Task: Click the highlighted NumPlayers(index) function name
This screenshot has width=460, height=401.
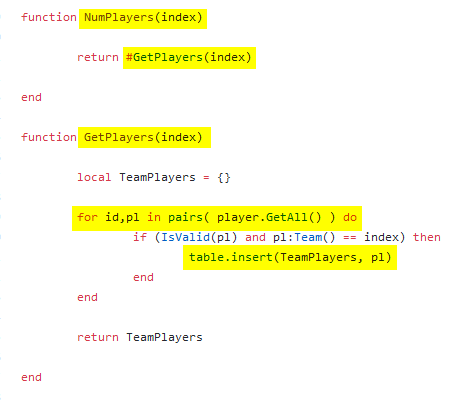Action: coord(143,18)
